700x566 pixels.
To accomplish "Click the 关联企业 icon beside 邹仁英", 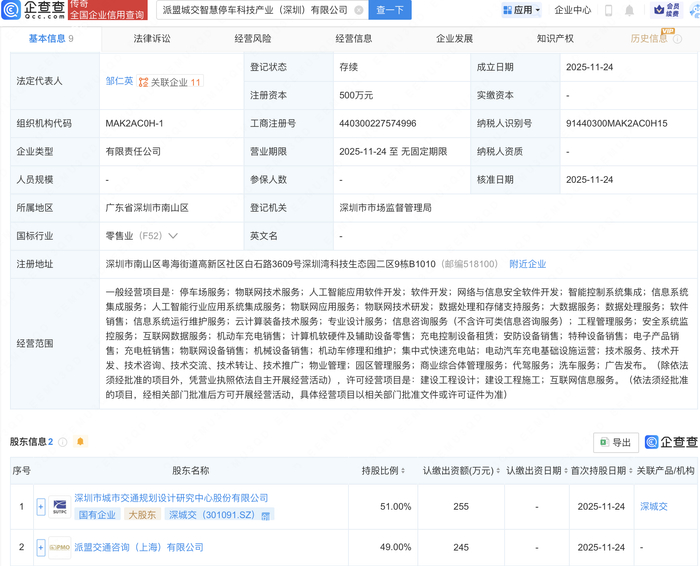I will [144, 83].
